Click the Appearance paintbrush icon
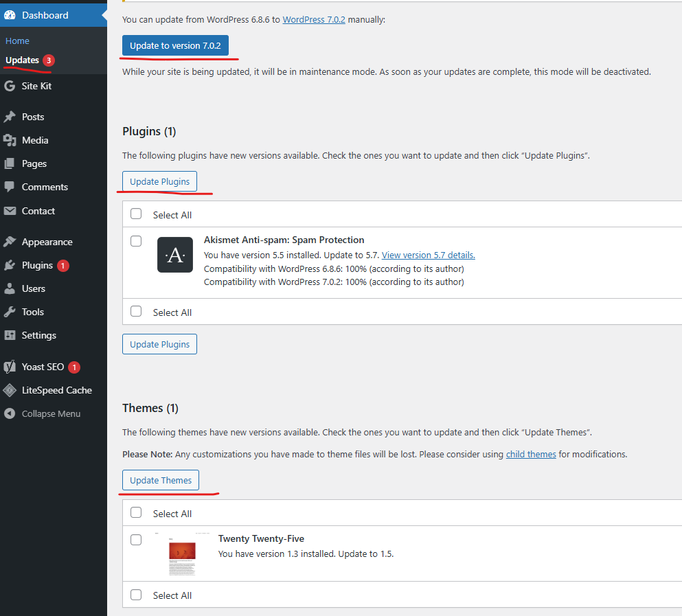 (10, 242)
